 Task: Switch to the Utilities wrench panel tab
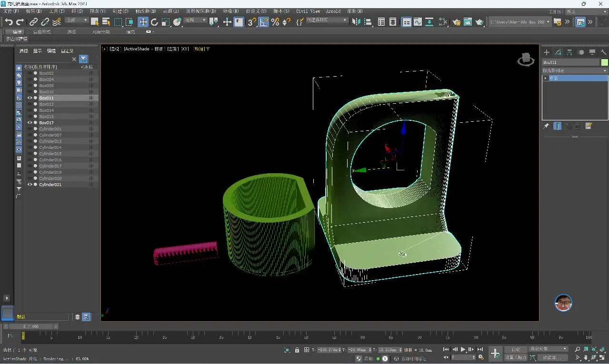point(604,52)
